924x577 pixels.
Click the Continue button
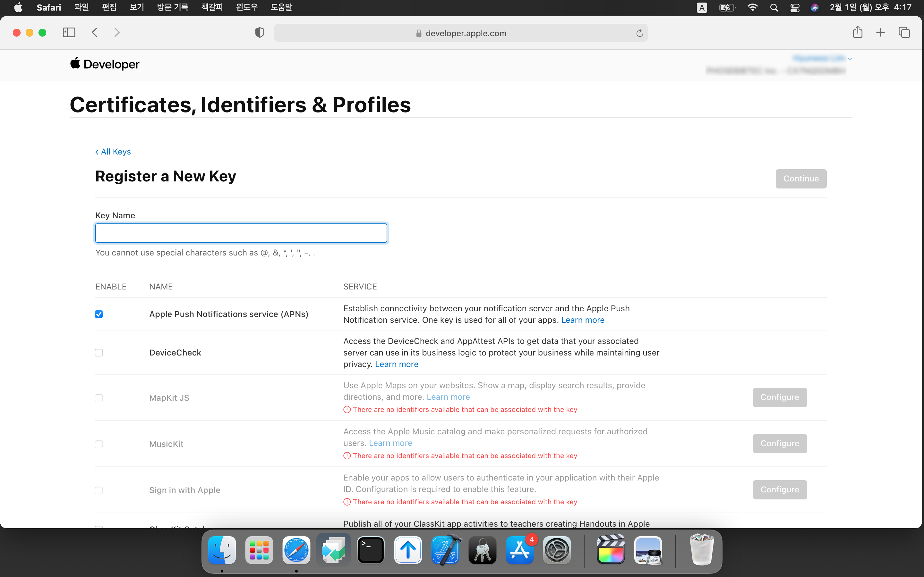click(x=801, y=179)
